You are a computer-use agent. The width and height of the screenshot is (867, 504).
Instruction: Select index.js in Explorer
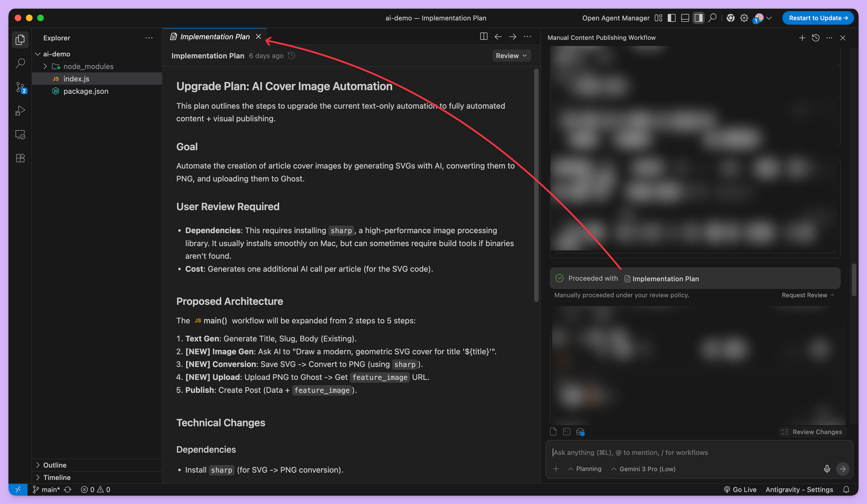[x=76, y=78]
